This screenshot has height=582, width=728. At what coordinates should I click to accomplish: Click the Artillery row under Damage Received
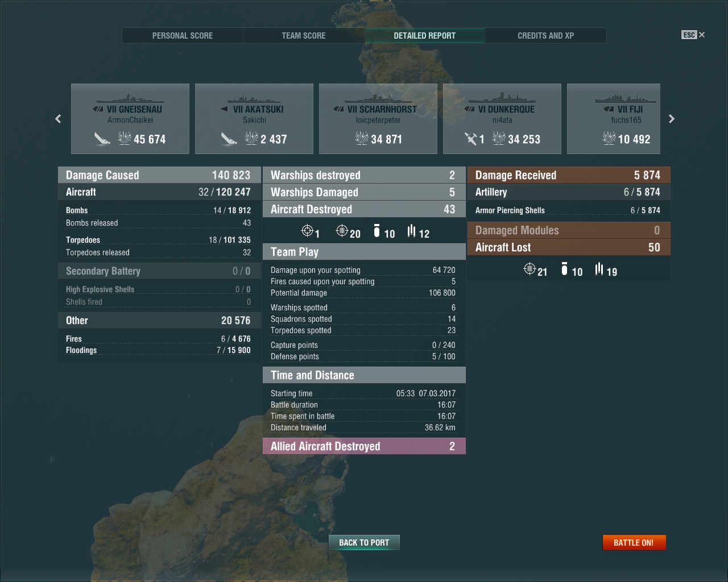pyautogui.click(x=569, y=192)
